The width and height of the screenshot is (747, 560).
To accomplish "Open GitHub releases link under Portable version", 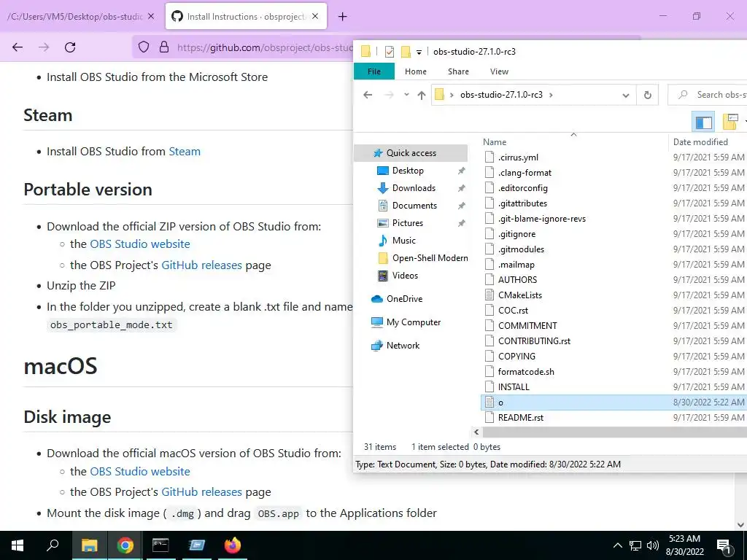I will pos(201,265).
